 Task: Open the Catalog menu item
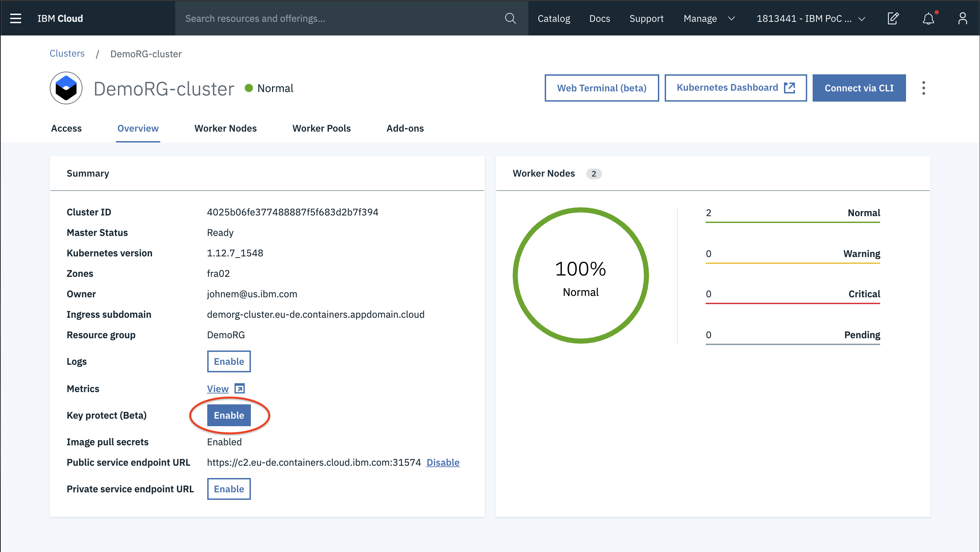pos(554,18)
